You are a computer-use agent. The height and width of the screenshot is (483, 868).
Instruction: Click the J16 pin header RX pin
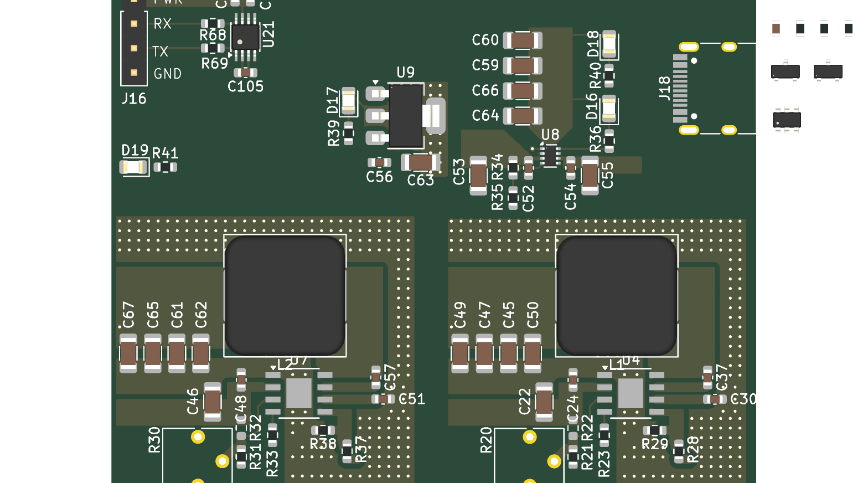pos(134,24)
